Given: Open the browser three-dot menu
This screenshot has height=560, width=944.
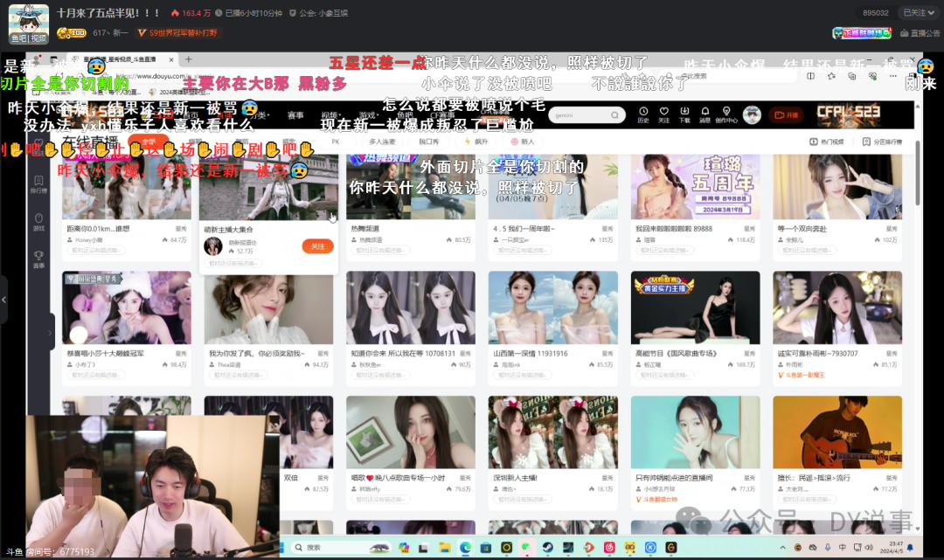Looking at the screenshot, I should [x=892, y=76].
